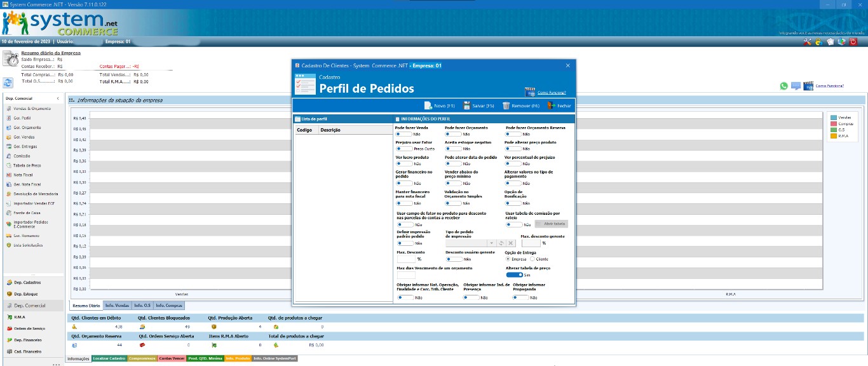Turn off Alterar tabela de preço
The height and width of the screenshot is (366, 868).
tap(514, 275)
